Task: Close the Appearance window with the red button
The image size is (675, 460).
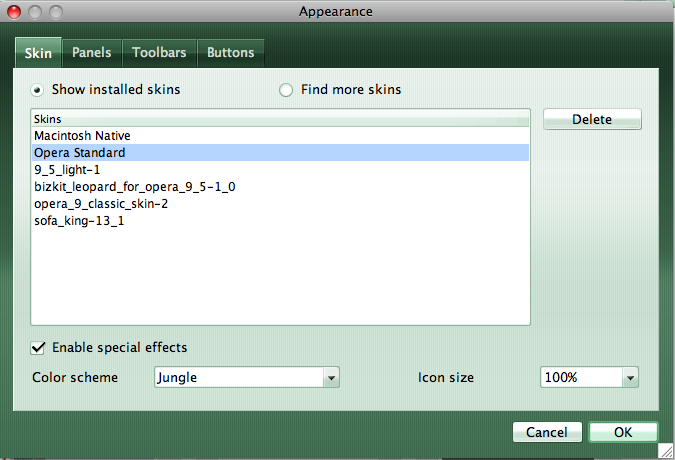Action: pyautogui.click(x=14, y=12)
